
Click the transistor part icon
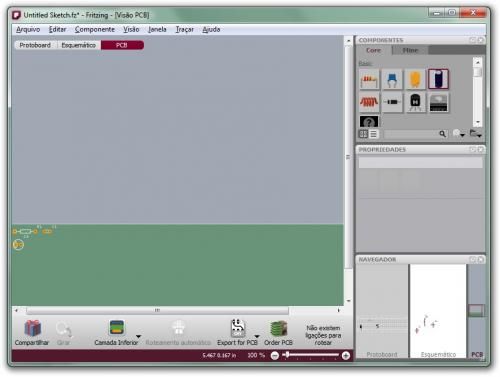pyautogui.click(x=415, y=102)
